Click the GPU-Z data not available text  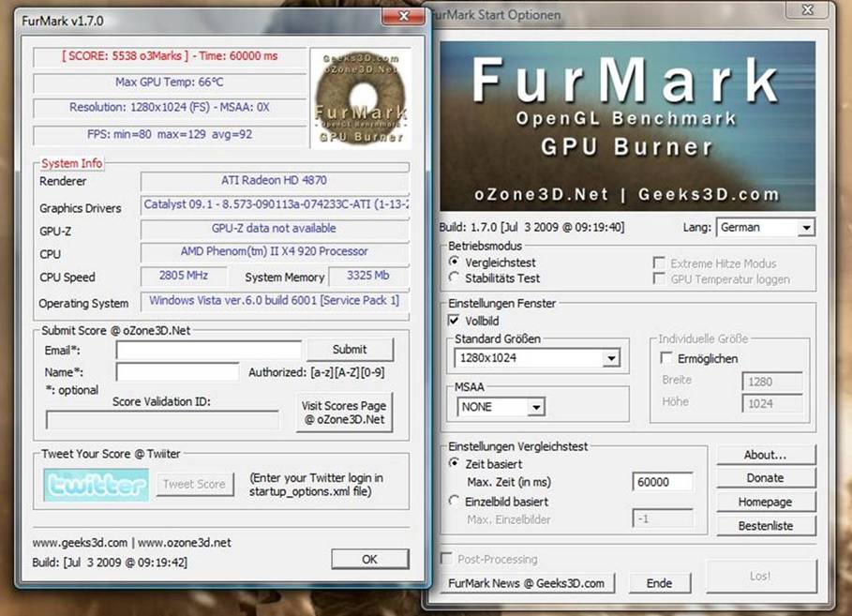pos(274,229)
